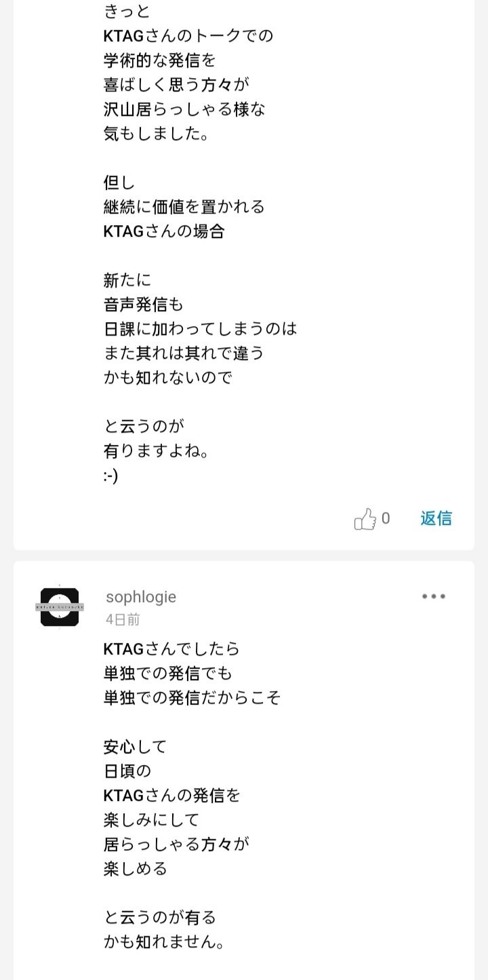Click the line KTAGさんでしたら
The image size is (488, 980).
click(171, 649)
